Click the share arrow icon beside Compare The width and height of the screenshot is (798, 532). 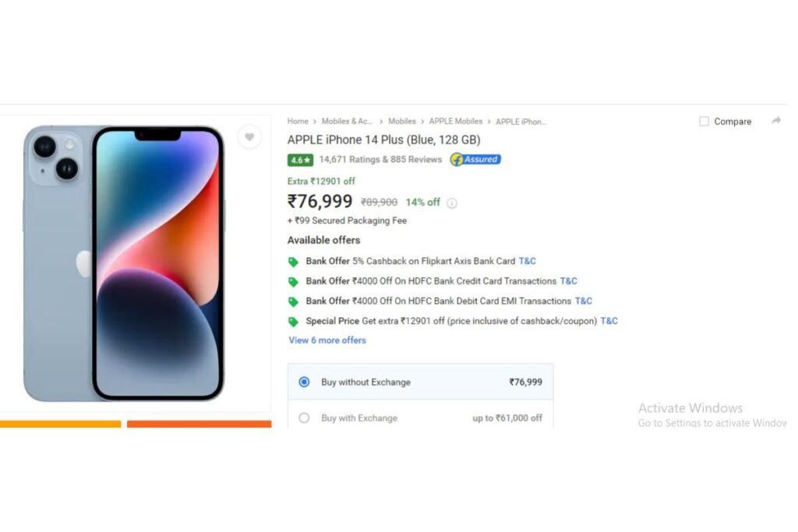point(776,121)
